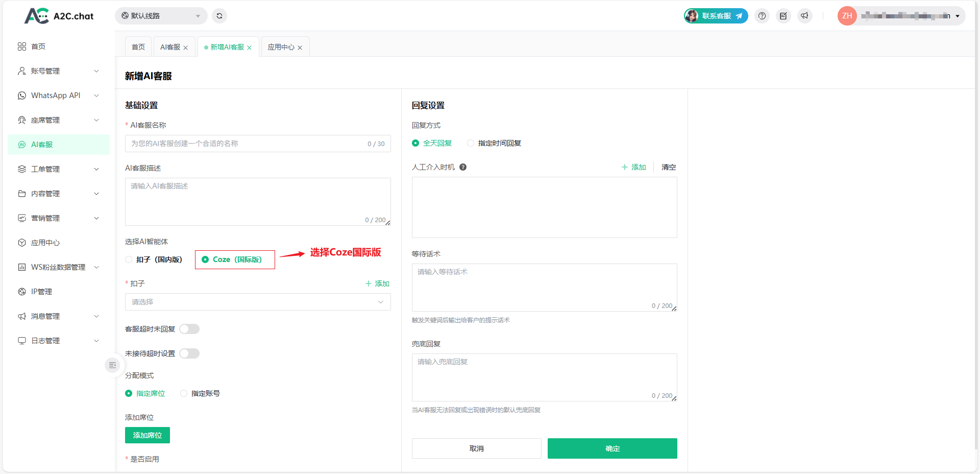Viewport: 980px width, 474px height.
Task: Open the notes icon in top header
Action: (x=783, y=16)
